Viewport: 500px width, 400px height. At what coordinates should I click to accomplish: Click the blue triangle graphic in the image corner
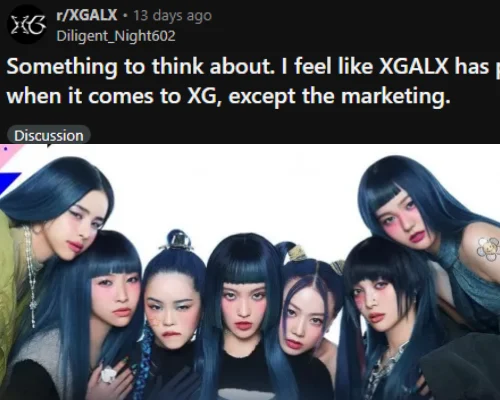click(x=9, y=183)
